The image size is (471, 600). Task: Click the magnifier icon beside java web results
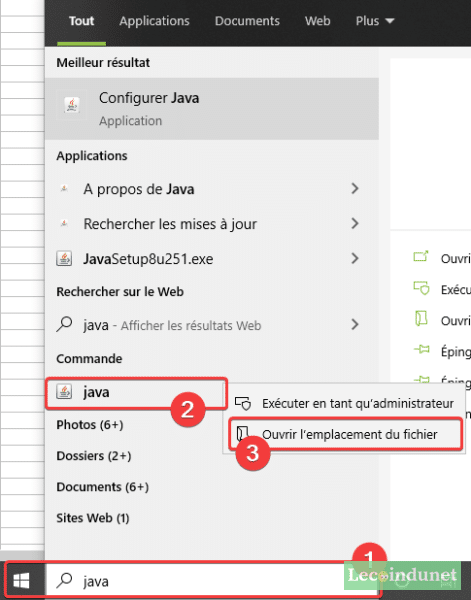point(64,324)
